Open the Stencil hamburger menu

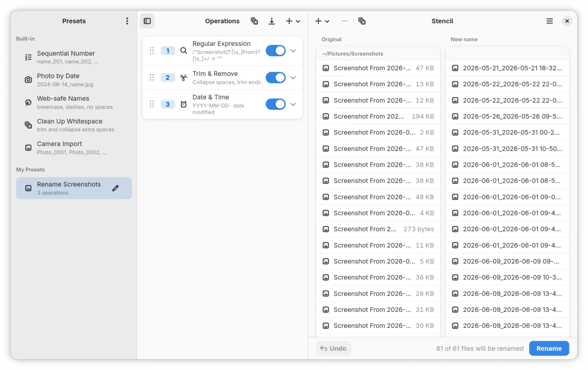549,21
